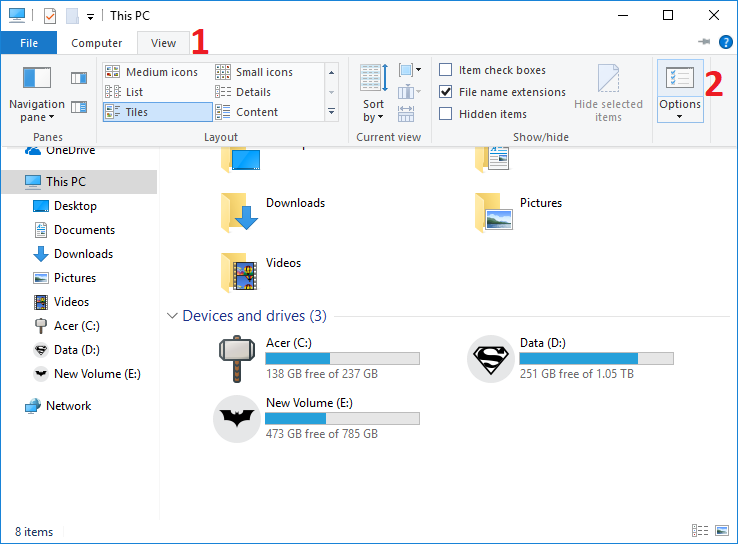Open the New Volume (E:) Batman drive
738x544 pixels.
point(237,418)
